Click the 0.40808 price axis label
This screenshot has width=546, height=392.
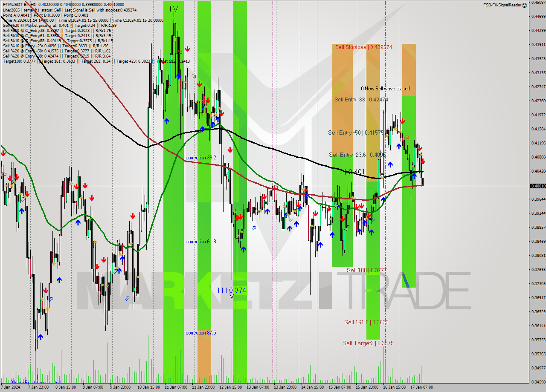click(x=538, y=157)
